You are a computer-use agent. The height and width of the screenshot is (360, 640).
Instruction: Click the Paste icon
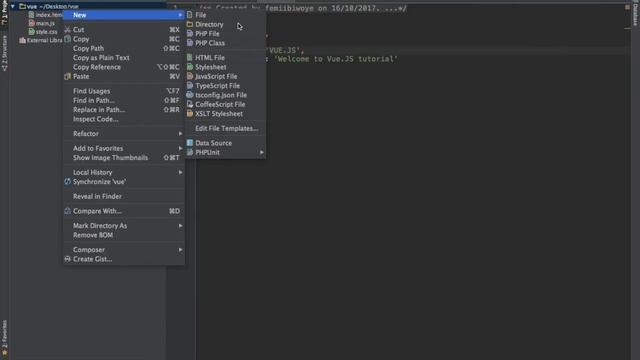(68, 76)
